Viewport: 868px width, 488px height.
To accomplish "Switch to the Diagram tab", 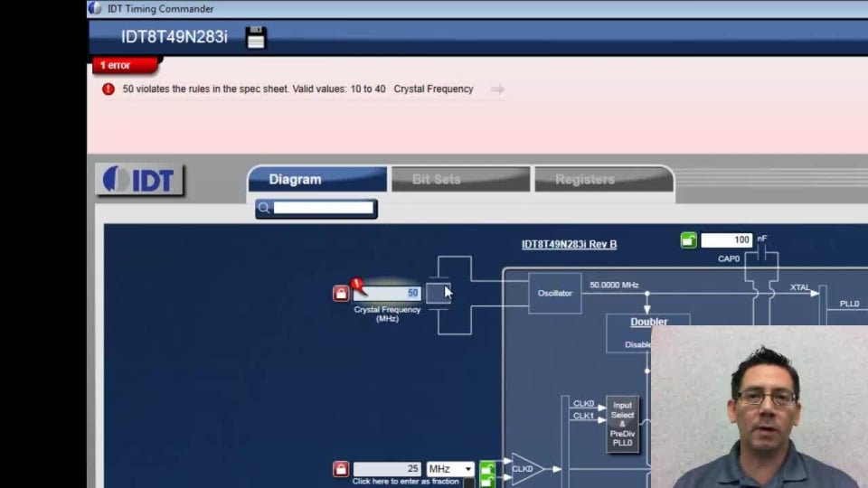I will [317, 179].
